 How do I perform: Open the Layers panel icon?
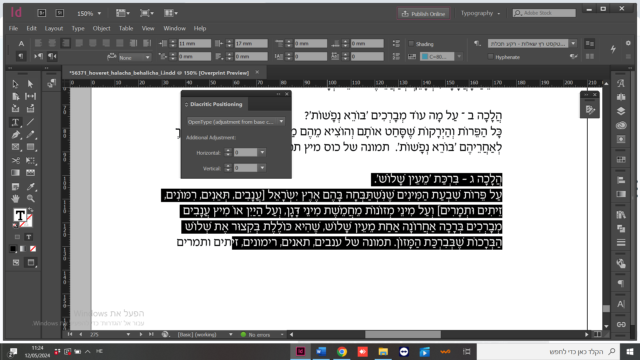coord(621,111)
